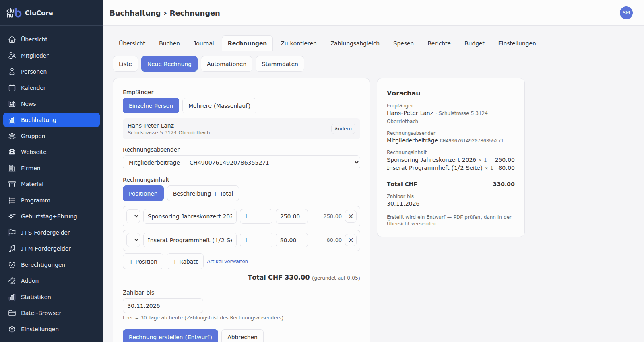
Task: Click the J+S Fördergelder flag icon
Action: point(12,233)
